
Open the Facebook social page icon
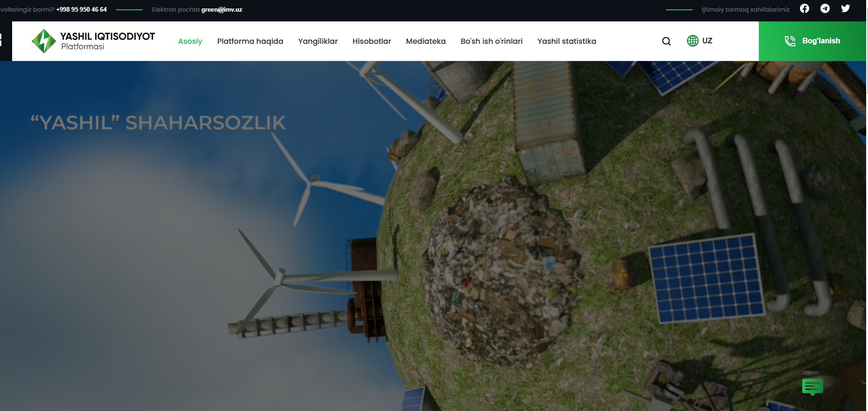[x=805, y=8]
